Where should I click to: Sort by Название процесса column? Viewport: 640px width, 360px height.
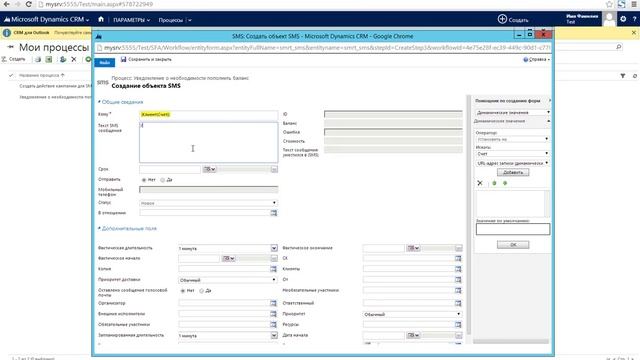click(x=42, y=76)
